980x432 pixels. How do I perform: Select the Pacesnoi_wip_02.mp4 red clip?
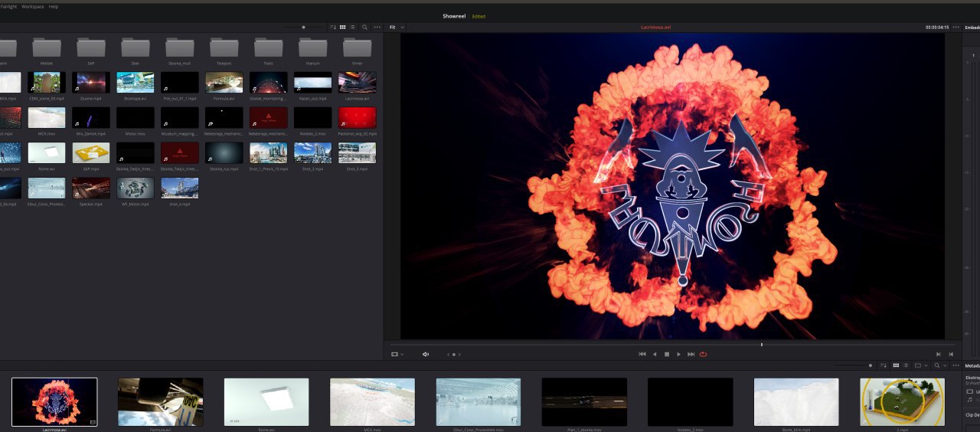358,117
